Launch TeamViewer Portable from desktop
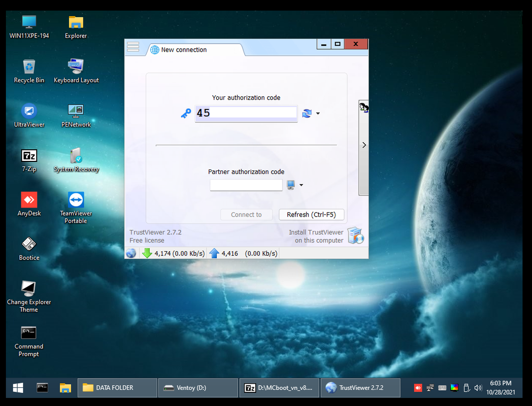532x406 pixels. pyautogui.click(x=76, y=208)
